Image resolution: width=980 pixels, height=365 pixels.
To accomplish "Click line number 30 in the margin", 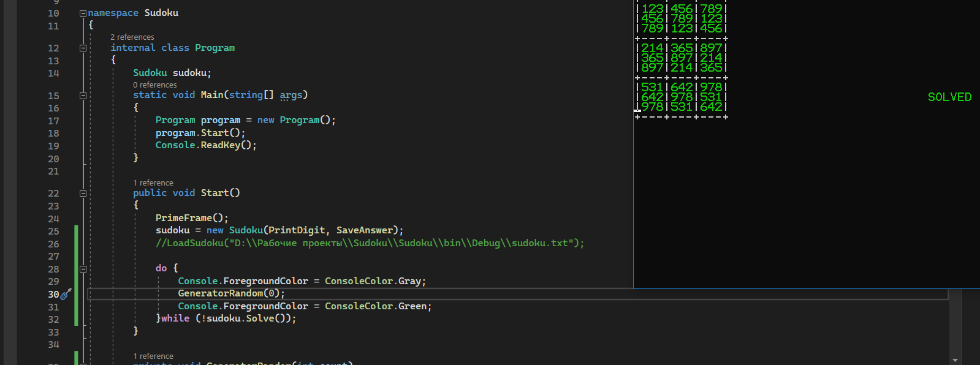I will coord(53,295).
